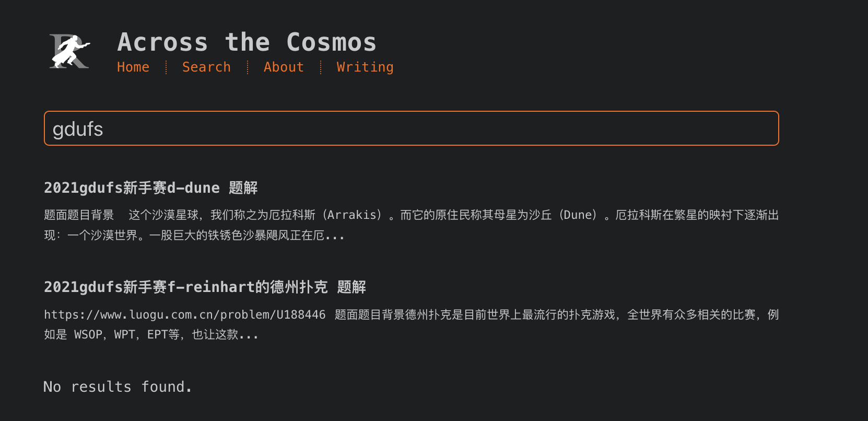Click the running figure site logo
This screenshot has height=421, width=868.
click(69, 51)
